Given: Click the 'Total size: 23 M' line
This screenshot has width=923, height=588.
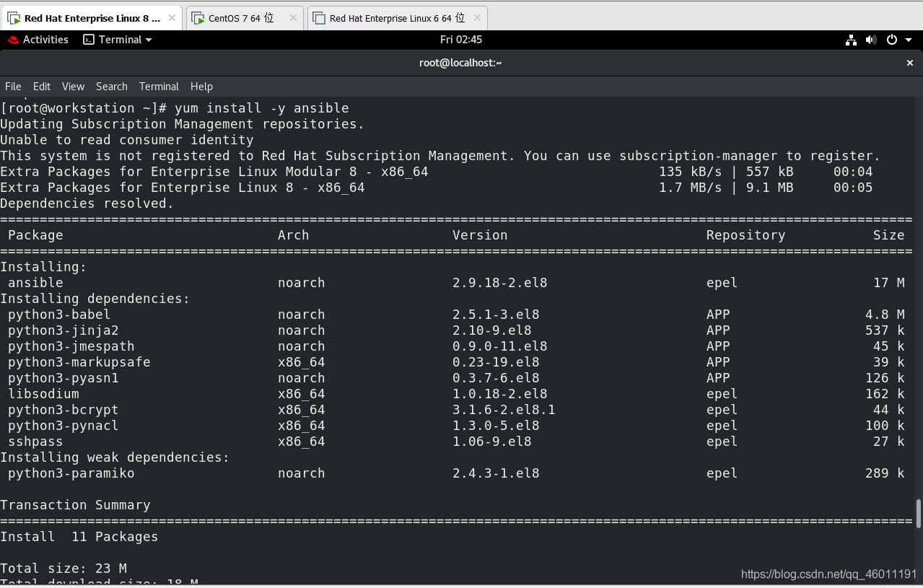Looking at the screenshot, I should coord(64,569).
